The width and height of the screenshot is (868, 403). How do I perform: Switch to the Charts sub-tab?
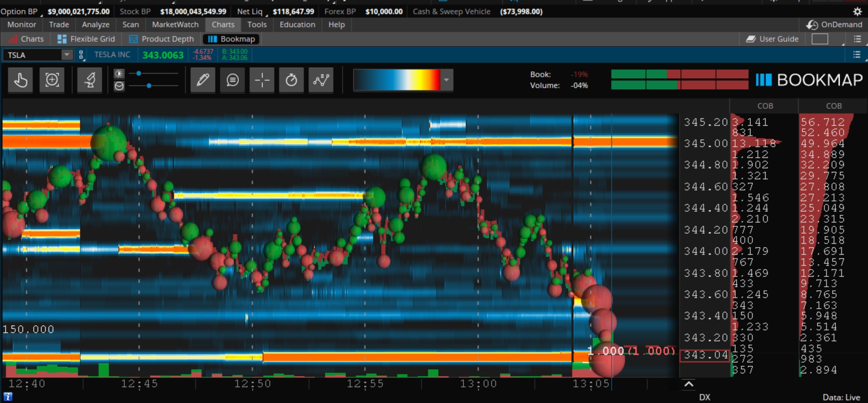(27, 39)
